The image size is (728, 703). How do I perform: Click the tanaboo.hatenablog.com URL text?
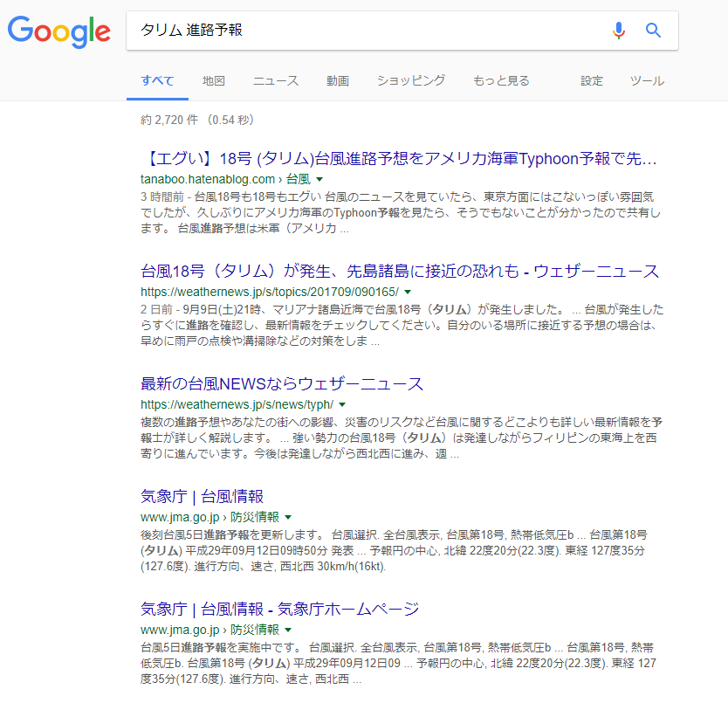click(x=208, y=179)
